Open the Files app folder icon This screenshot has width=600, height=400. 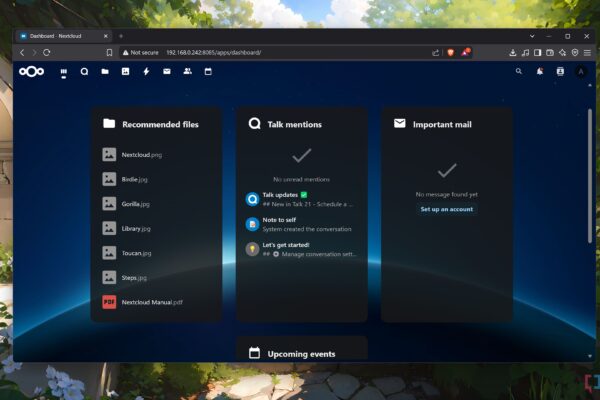click(105, 71)
